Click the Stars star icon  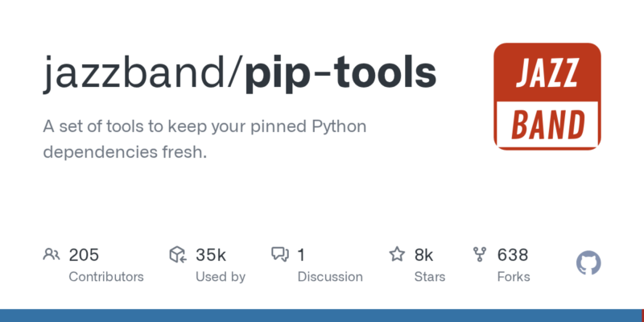pyautogui.click(x=397, y=255)
